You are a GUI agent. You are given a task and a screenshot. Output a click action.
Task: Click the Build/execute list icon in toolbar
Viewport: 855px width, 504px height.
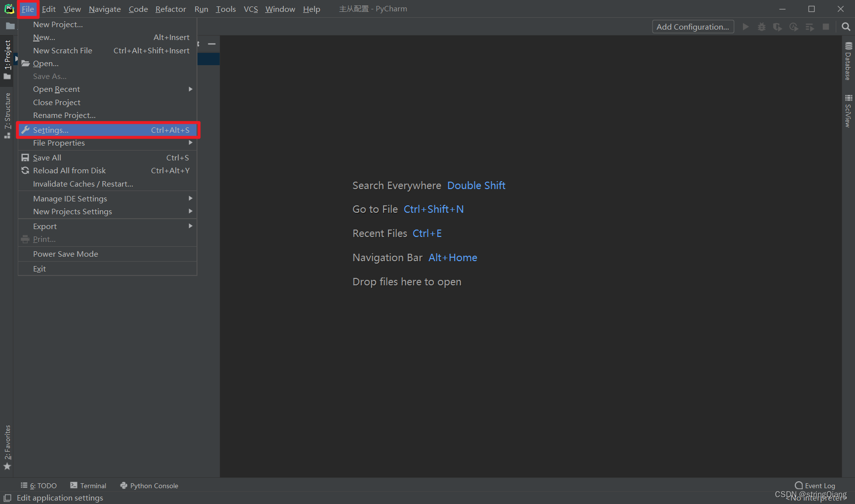pyautogui.click(x=810, y=27)
